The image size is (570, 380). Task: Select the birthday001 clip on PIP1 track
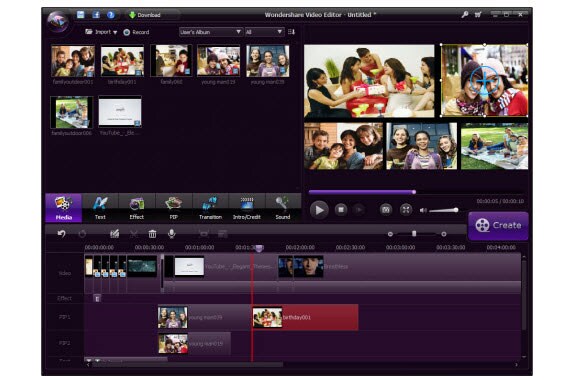305,317
